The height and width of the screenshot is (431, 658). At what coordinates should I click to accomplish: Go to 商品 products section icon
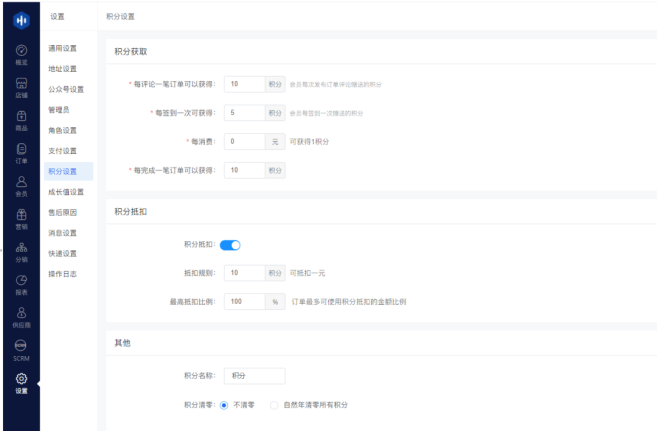pos(21,119)
